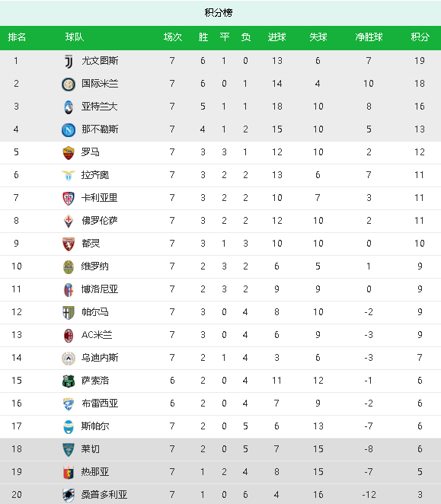
Task: Click the Napoli N logo
Action: click(x=69, y=130)
